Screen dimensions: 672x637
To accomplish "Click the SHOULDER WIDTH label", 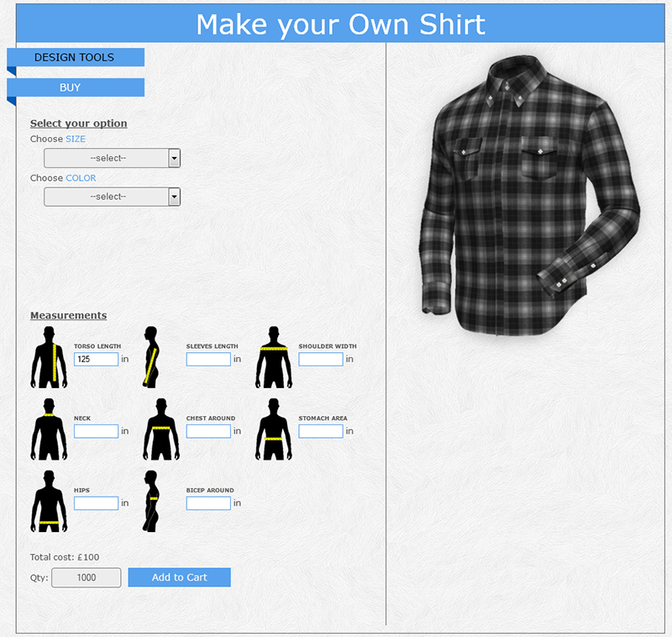I will (x=328, y=346).
